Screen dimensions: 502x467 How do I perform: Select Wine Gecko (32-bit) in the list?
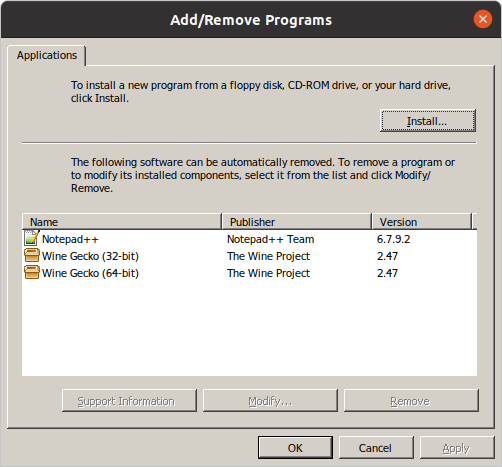[x=90, y=256]
